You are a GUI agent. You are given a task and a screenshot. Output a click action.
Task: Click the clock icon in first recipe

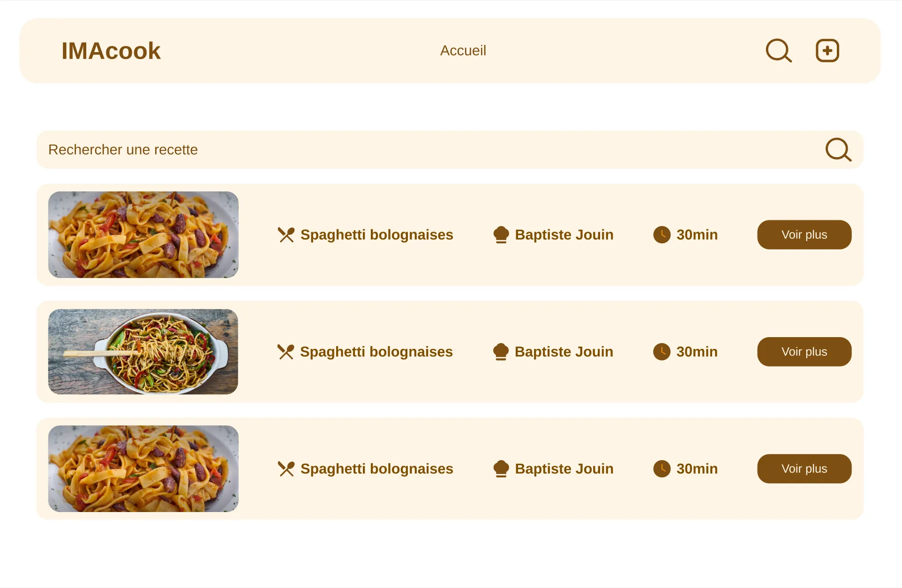click(x=662, y=234)
